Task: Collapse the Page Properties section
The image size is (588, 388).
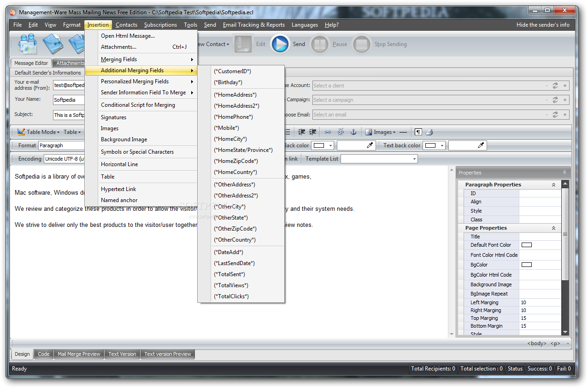Action: click(x=553, y=228)
